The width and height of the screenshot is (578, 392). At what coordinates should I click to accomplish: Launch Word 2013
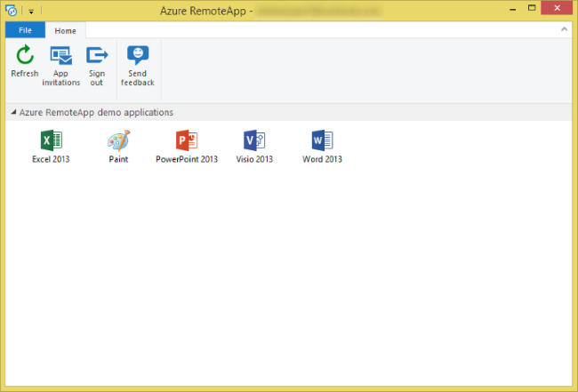click(322, 147)
